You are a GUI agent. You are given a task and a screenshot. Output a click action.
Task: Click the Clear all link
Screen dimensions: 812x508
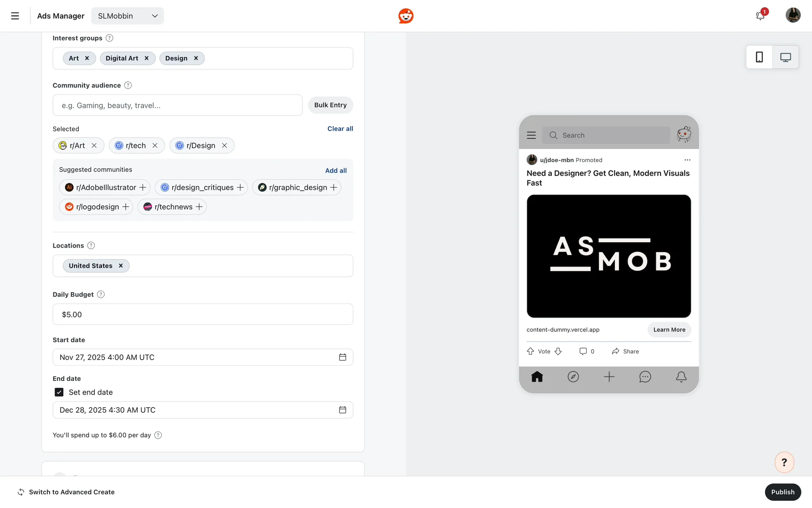340,129
